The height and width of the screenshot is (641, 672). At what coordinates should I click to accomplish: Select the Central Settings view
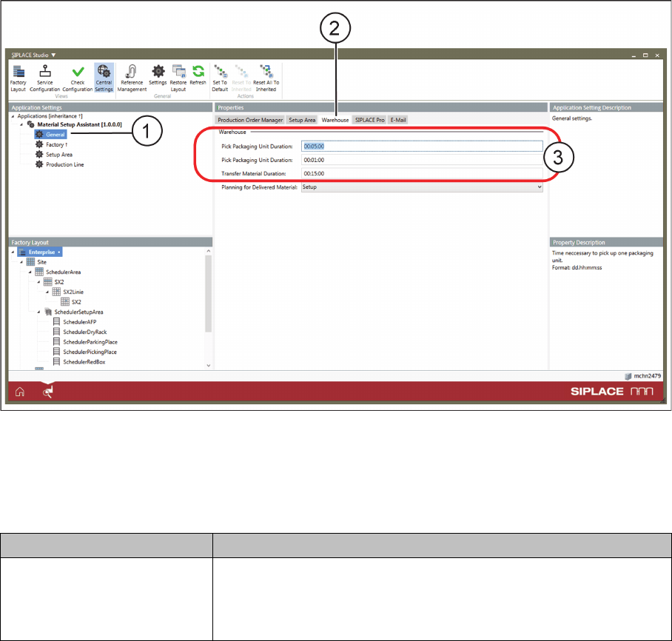click(104, 78)
